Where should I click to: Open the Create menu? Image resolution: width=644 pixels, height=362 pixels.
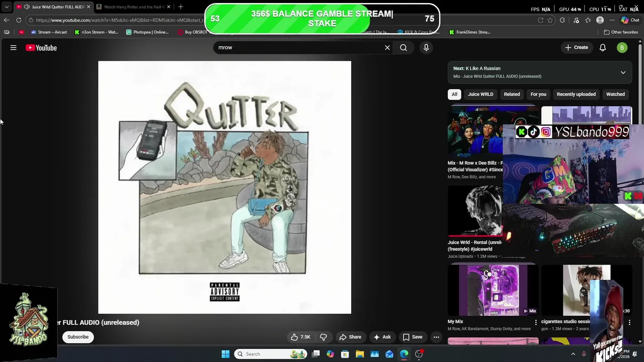click(x=577, y=47)
